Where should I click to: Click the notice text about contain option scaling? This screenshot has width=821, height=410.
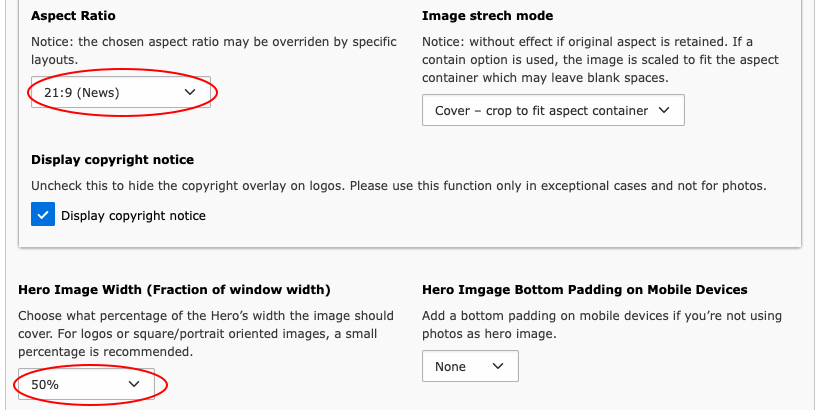(600, 60)
